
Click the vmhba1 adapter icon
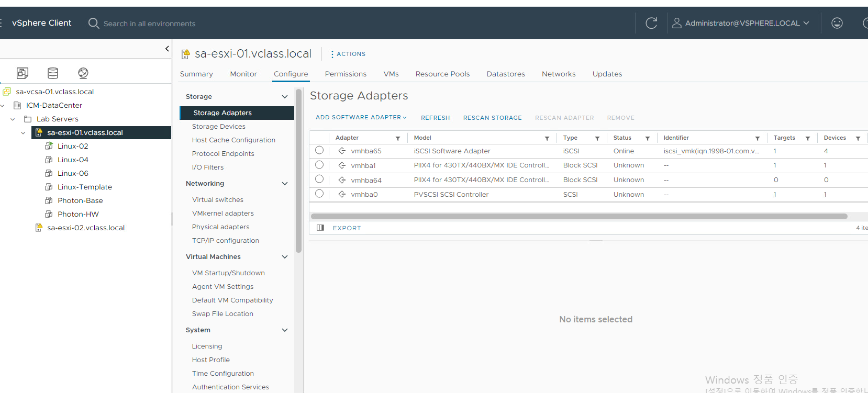click(x=342, y=165)
